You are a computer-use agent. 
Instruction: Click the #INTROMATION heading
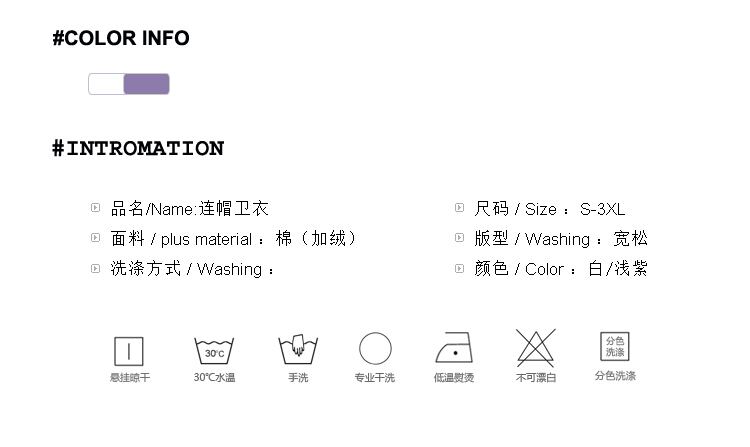(x=138, y=149)
